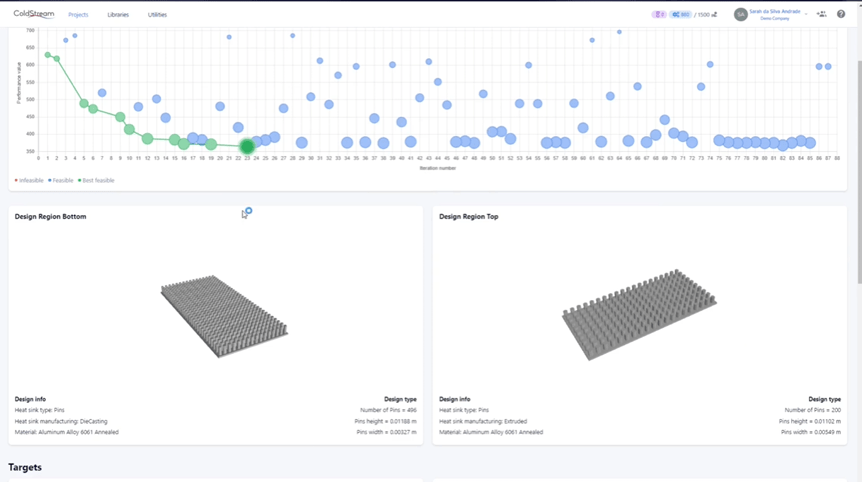This screenshot has width=862, height=482.
Task: Click the add users icon
Action: pyautogui.click(x=821, y=14)
